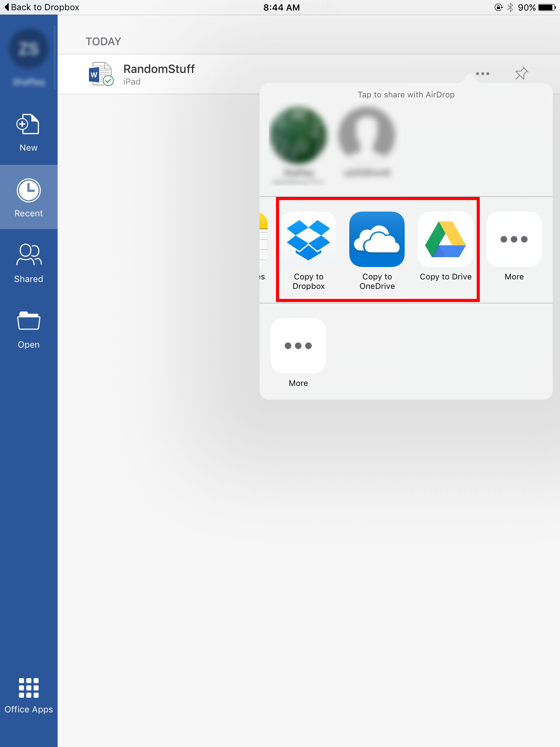
Task: Open the three-dot menu for RandomStuff
Action: (482, 74)
